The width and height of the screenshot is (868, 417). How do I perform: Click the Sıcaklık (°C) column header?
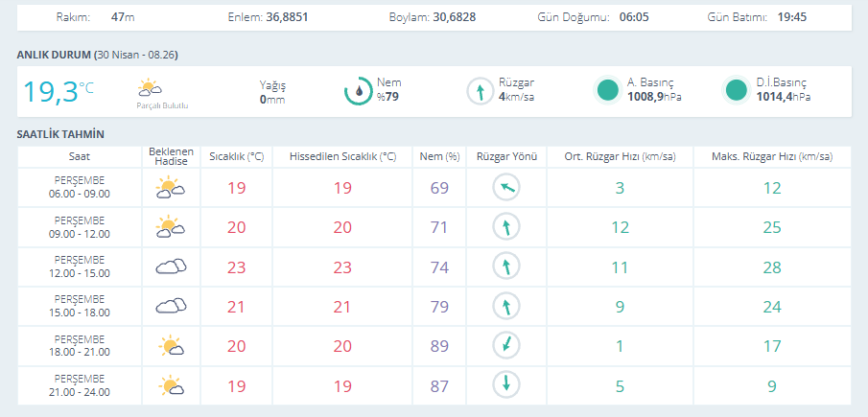coord(236,156)
